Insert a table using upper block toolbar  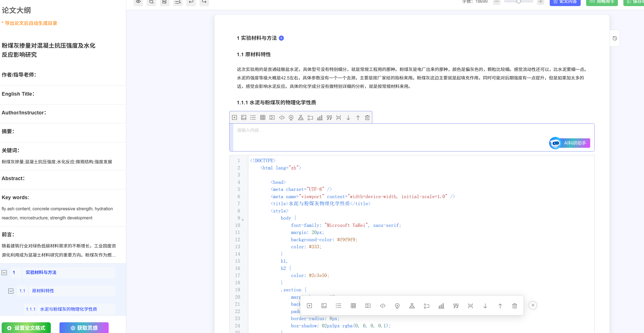click(x=262, y=117)
